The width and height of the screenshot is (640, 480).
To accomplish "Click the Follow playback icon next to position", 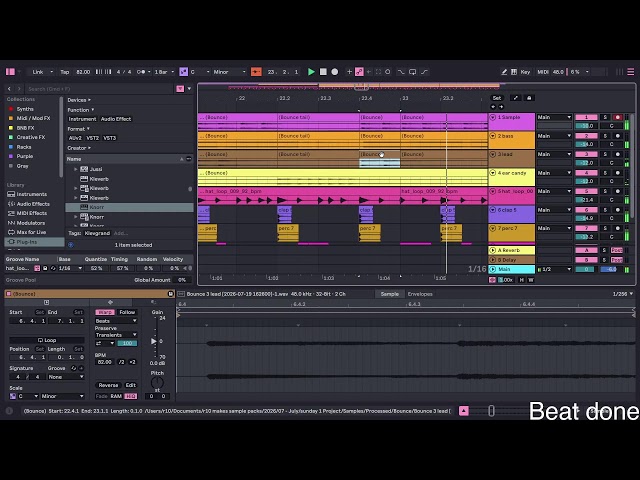I will pos(256,72).
